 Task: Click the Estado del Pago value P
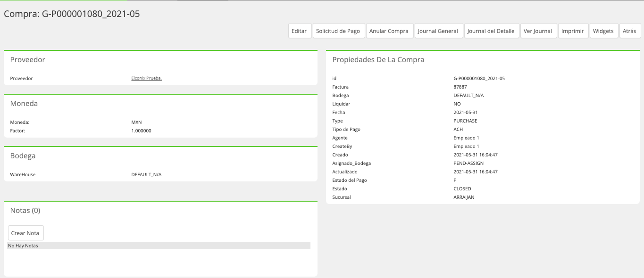455,180
